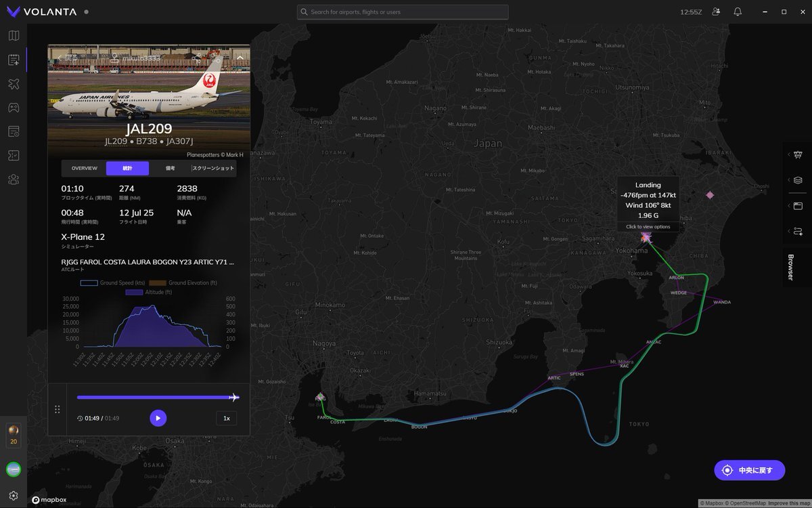Screen dimensions: 812x508
Task: Click the JL209 flight number text
Action: click(116, 142)
